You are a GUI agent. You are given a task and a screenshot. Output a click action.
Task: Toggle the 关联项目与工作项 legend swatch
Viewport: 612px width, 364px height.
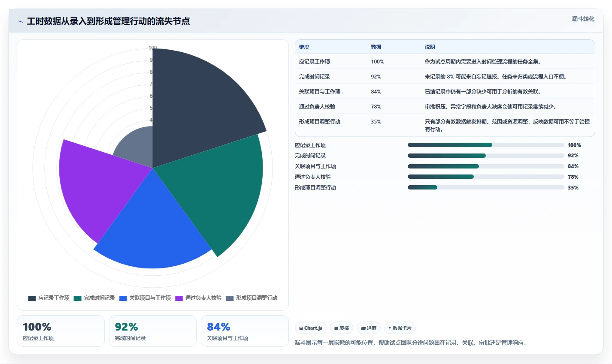pos(123,298)
